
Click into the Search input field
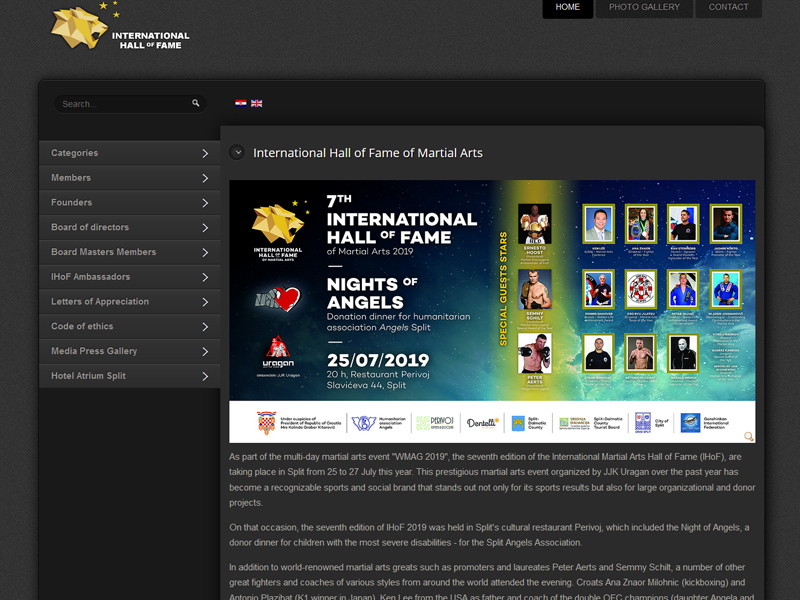click(x=122, y=104)
